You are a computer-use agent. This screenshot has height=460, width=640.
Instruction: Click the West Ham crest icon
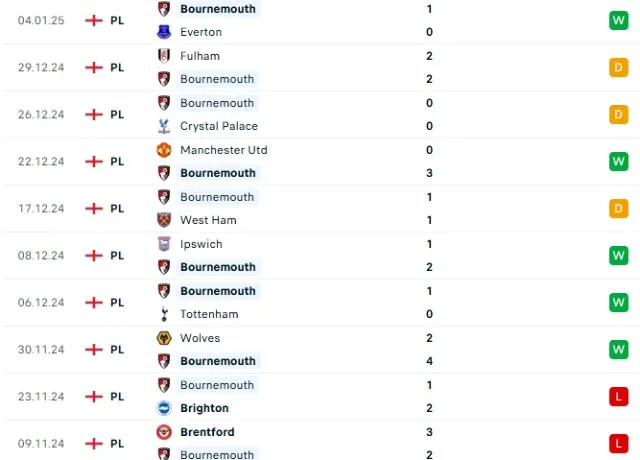click(x=164, y=220)
